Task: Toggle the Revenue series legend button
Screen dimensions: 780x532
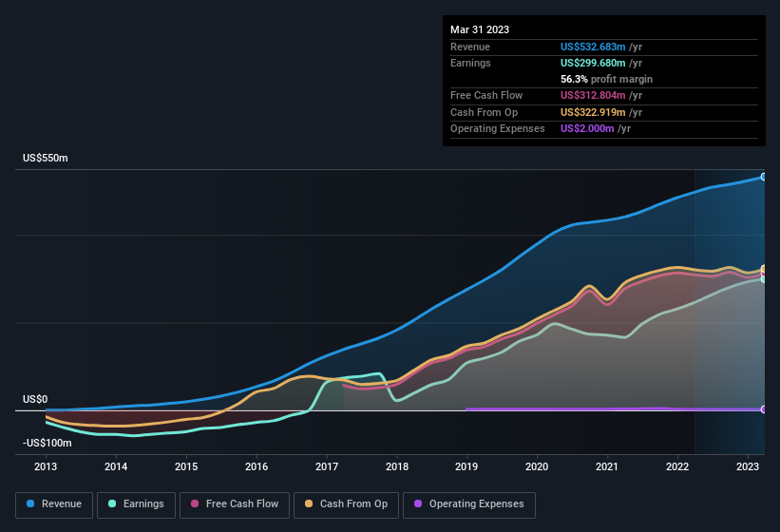Action: coord(54,504)
